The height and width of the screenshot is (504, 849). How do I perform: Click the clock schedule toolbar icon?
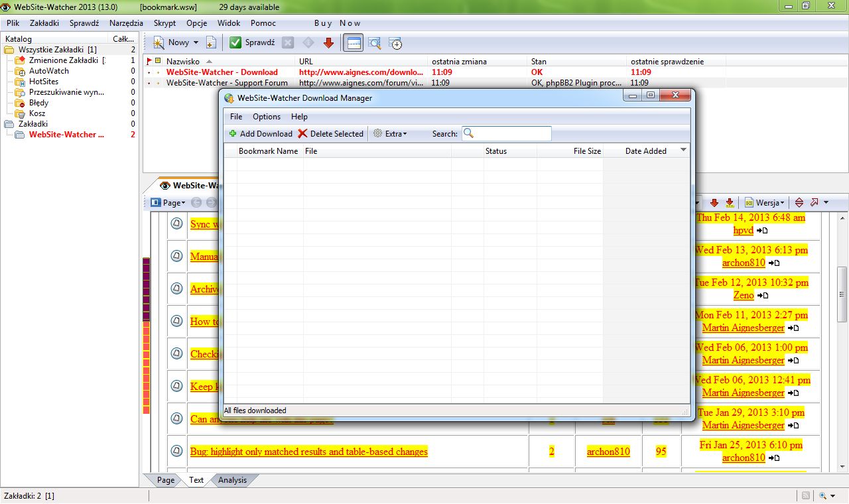click(395, 43)
